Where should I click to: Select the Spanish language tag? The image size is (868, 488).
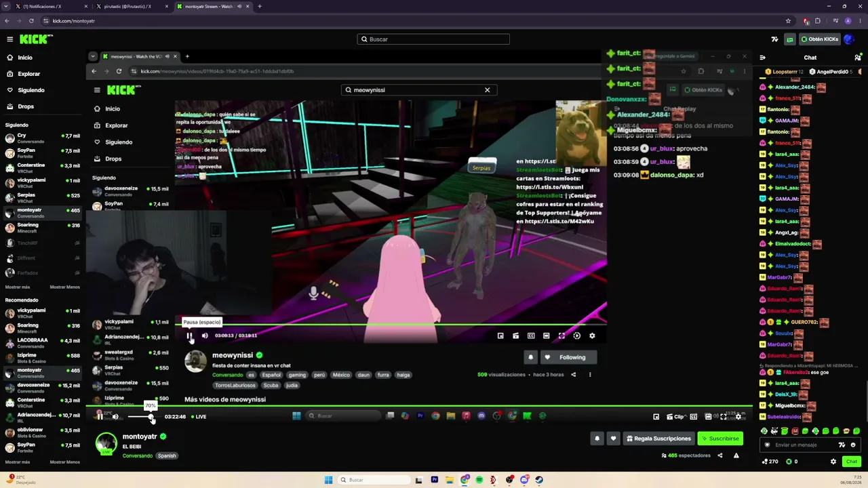click(167, 455)
